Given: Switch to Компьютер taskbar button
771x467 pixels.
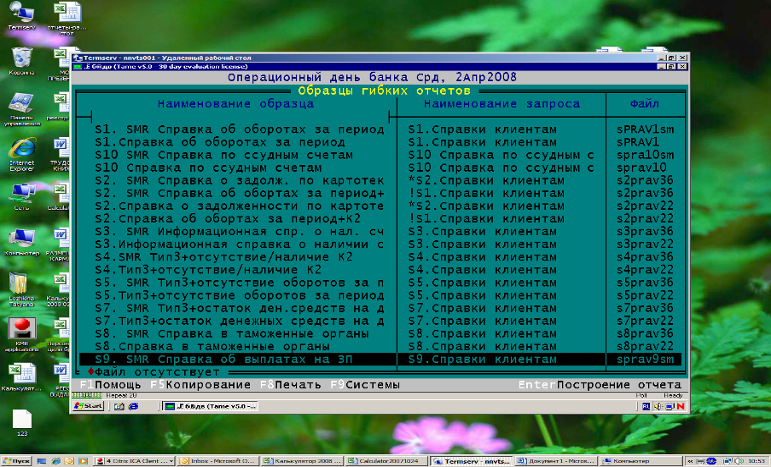Looking at the screenshot, I should 640,461.
